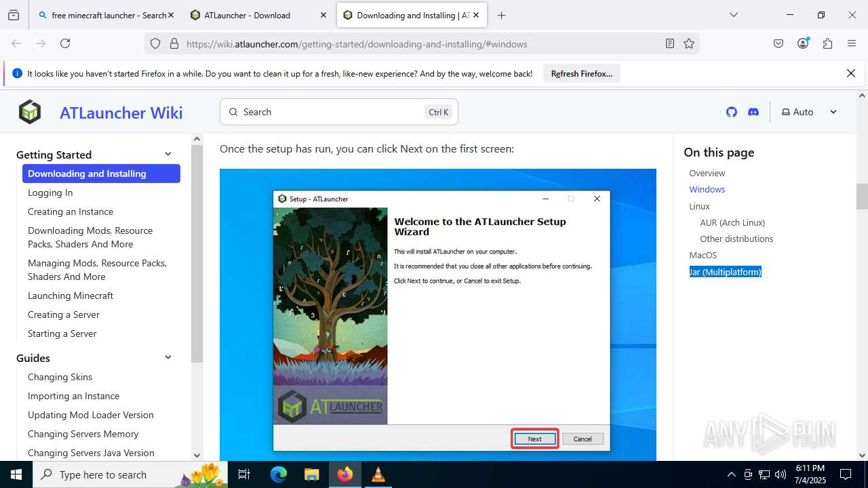Open the Extensions puzzle icon
Viewport: 868px width, 488px height.
pos(827,43)
